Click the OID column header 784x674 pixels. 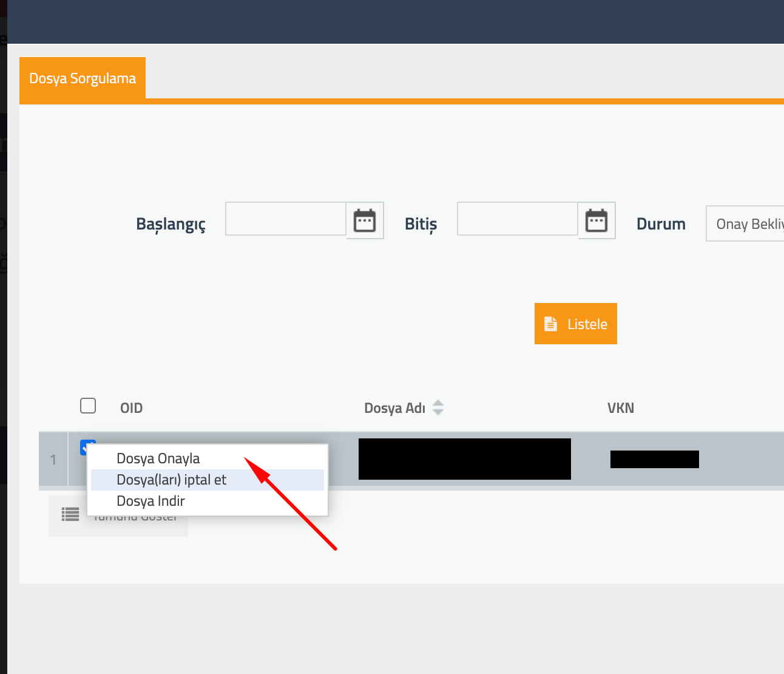[x=131, y=407]
